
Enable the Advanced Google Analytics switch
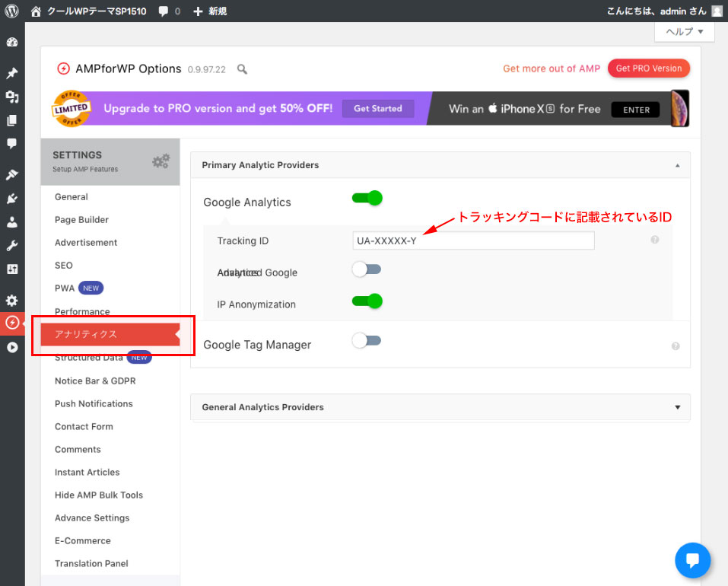(367, 269)
